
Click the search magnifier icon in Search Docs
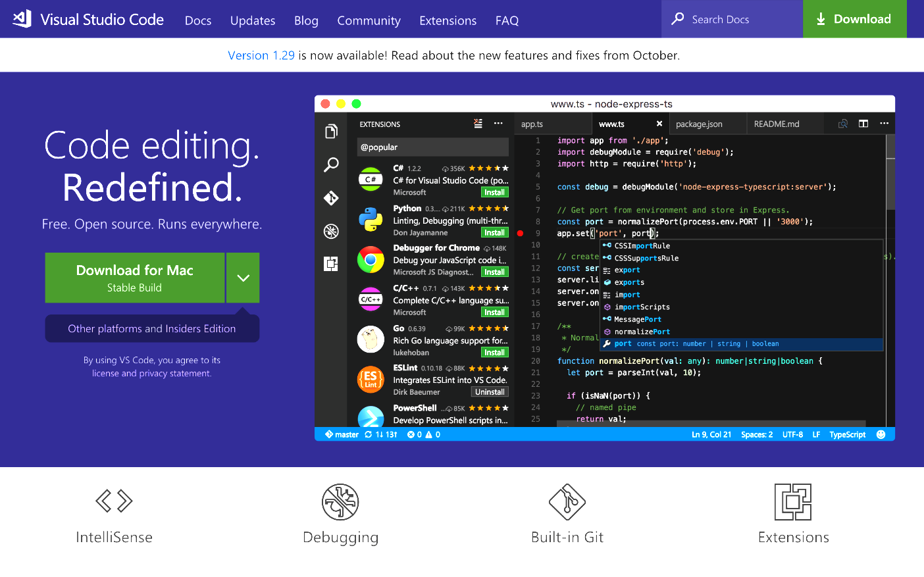678,19
